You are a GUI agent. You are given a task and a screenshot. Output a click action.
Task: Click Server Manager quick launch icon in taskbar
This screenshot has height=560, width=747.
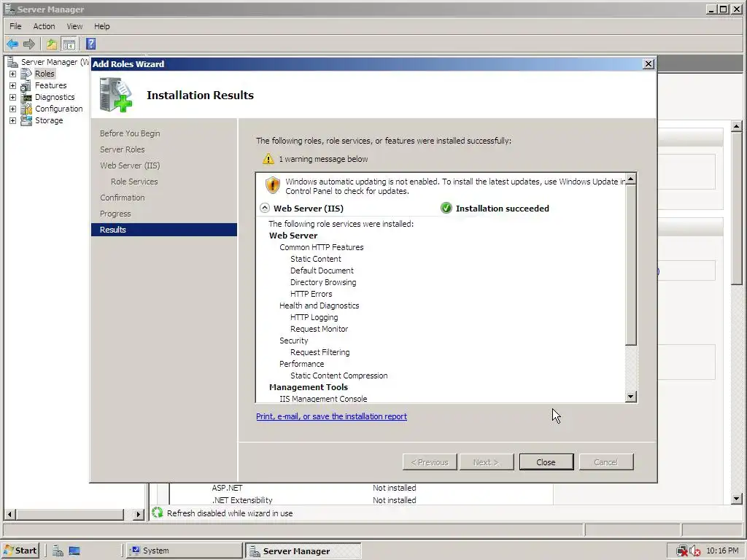[58, 551]
